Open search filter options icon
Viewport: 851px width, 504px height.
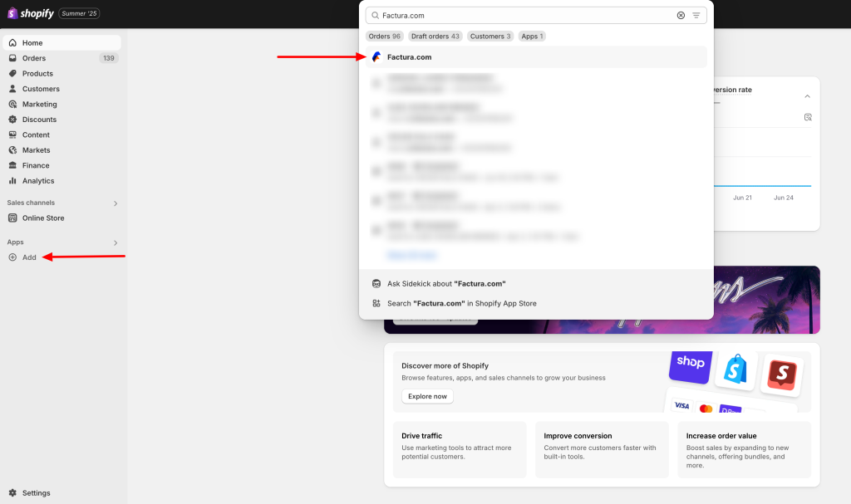coord(696,16)
